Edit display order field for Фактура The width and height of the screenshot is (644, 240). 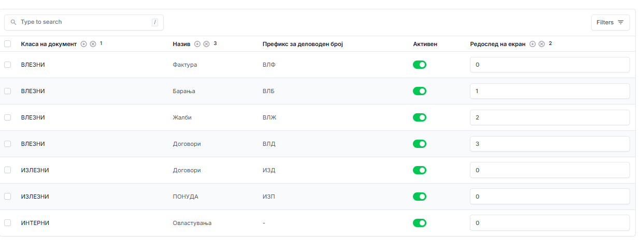pyautogui.click(x=550, y=65)
